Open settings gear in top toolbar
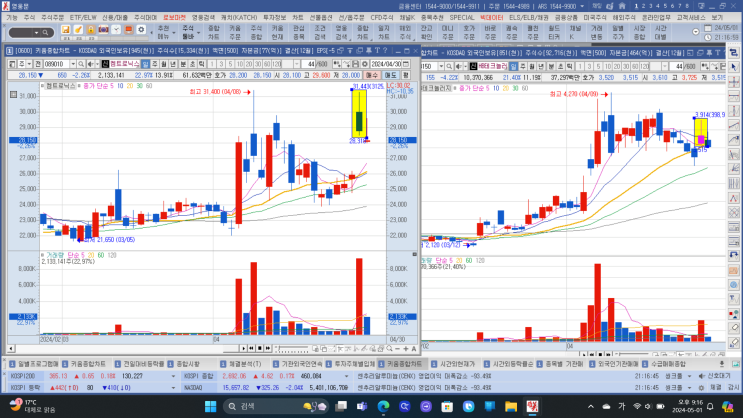The height and width of the screenshot is (418, 743). pos(141,30)
